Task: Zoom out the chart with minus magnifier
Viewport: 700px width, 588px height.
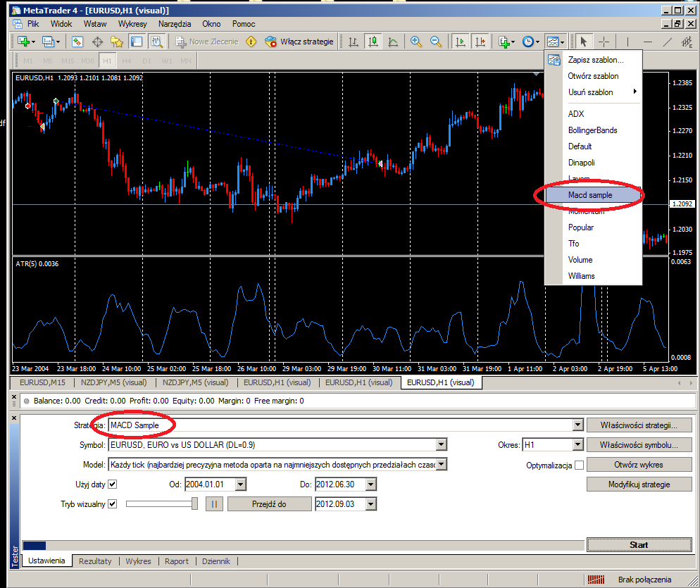Action: pos(435,42)
